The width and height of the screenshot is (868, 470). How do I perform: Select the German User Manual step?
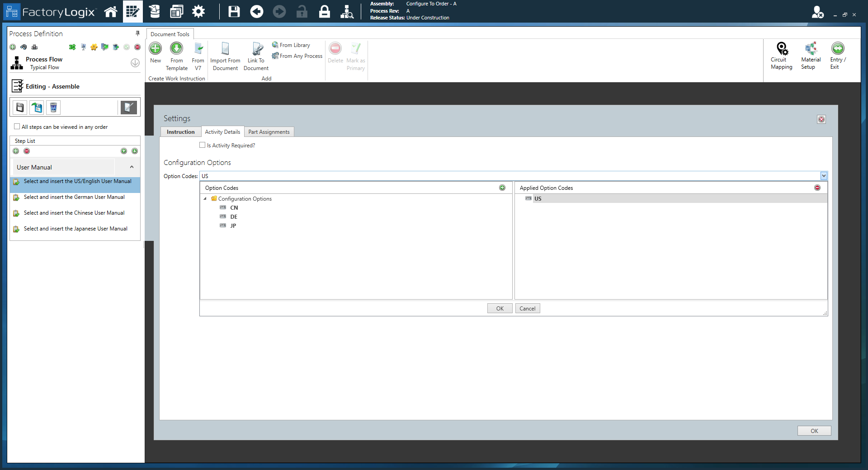pyautogui.click(x=74, y=197)
